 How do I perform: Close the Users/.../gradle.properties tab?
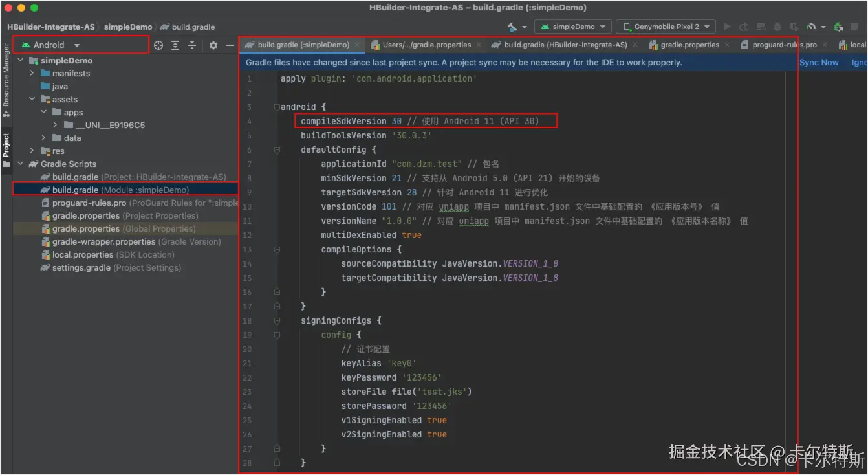point(479,45)
